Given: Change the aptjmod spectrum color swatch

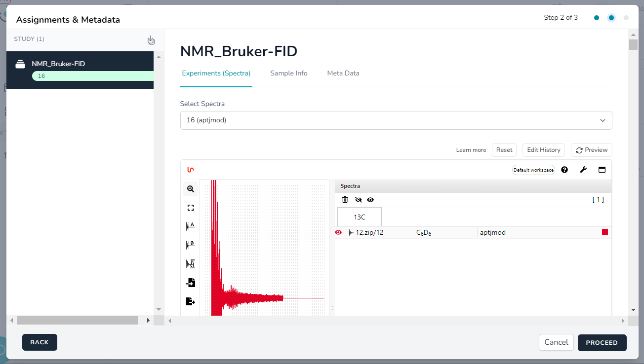Looking at the screenshot, I should [605, 232].
